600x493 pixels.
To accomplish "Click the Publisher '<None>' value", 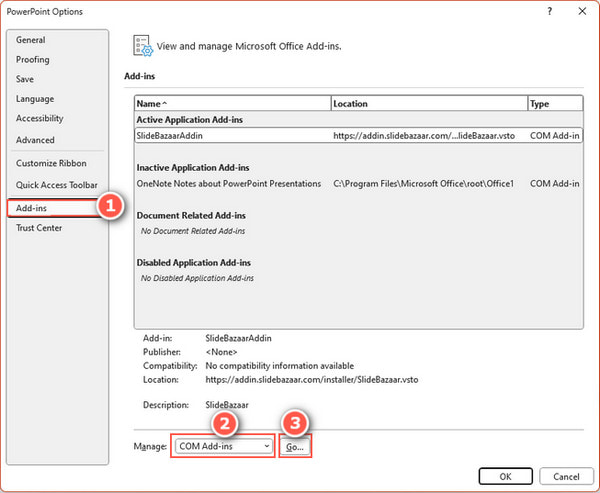I will click(x=222, y=352).
